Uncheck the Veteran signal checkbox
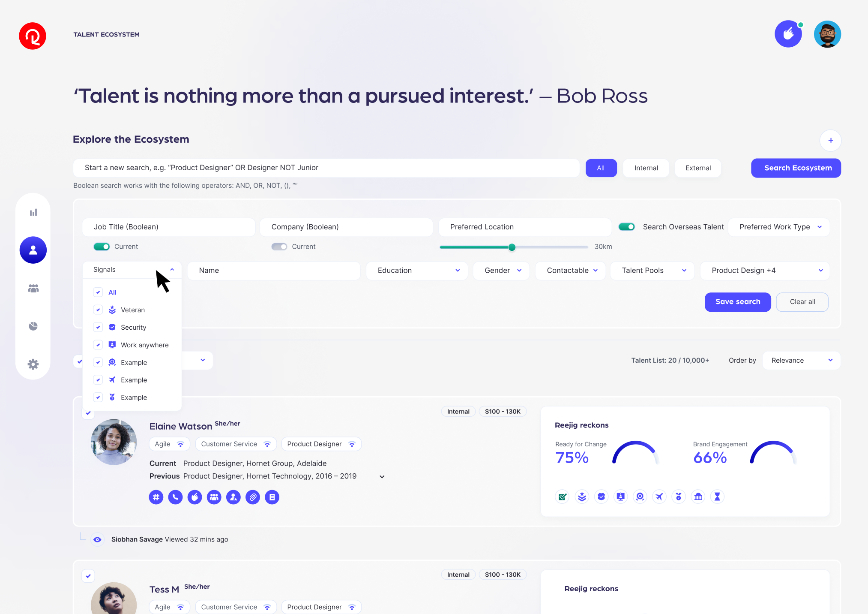The height and width of the screenshot is (614, 868). click(98, 310)
